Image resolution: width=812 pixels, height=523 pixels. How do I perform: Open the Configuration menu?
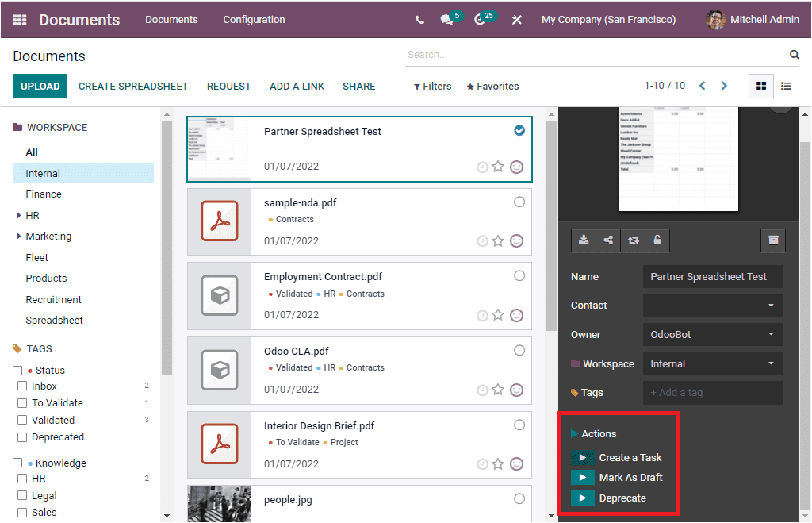(x=254, y=20)
